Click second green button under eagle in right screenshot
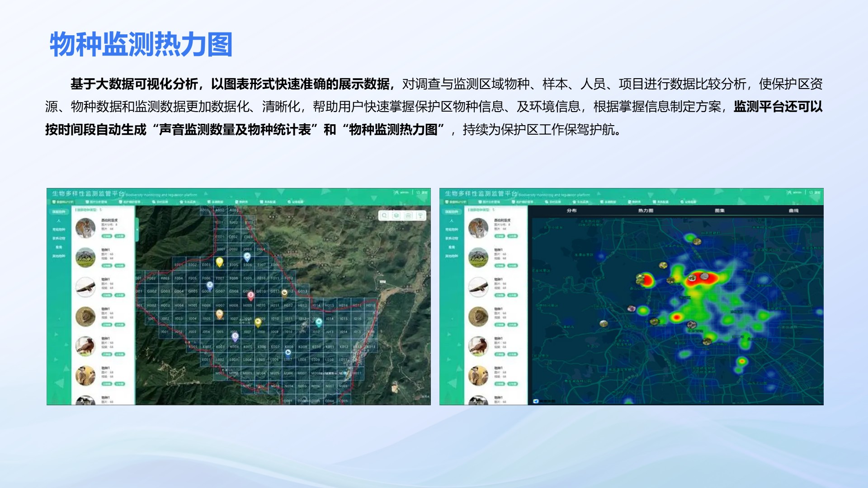 (x=512, y=295)
